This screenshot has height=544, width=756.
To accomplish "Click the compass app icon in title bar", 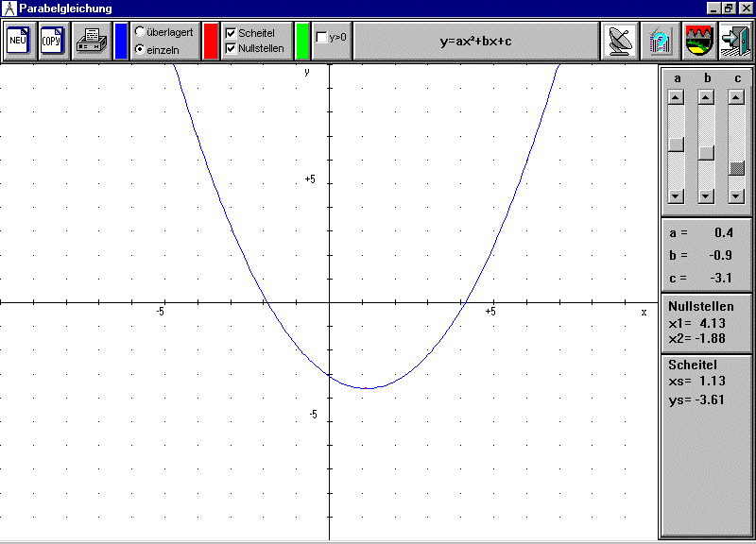I will pos(9,8).
